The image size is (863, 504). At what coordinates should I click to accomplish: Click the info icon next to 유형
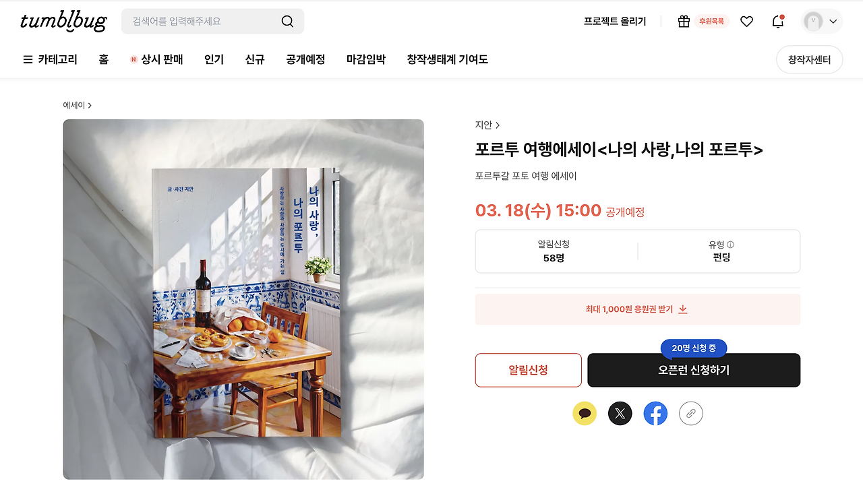(730, 245)
